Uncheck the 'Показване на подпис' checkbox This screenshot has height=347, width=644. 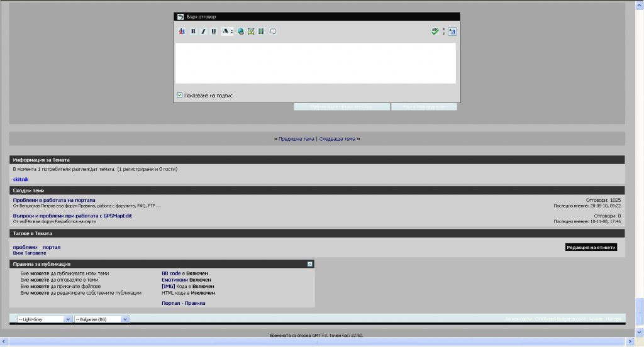click(x=180, y=96)
